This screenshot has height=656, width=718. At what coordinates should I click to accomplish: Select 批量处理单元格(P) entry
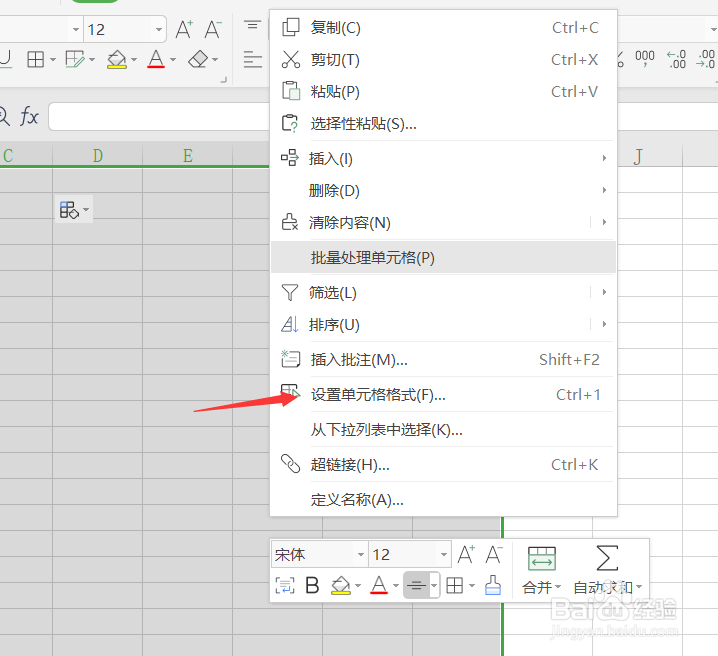[443, 258]
